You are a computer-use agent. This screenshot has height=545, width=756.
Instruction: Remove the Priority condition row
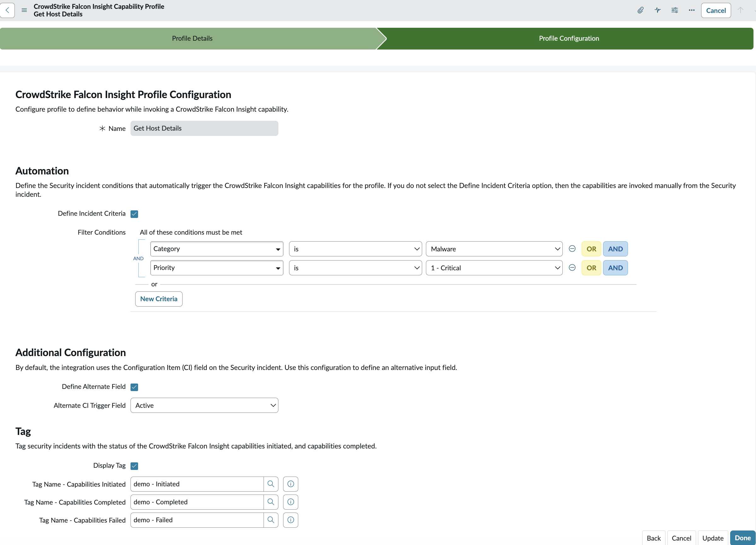572,268
